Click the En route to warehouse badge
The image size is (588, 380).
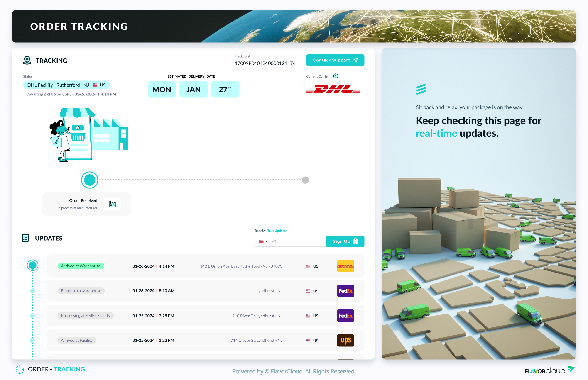point(81,291)
